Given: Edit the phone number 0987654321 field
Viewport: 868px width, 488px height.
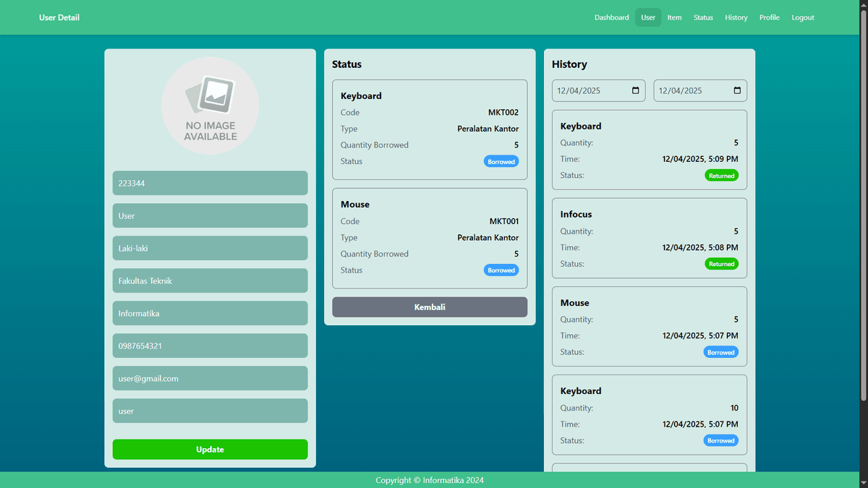Looking at the screenshot, I should [x=210, y=346].
